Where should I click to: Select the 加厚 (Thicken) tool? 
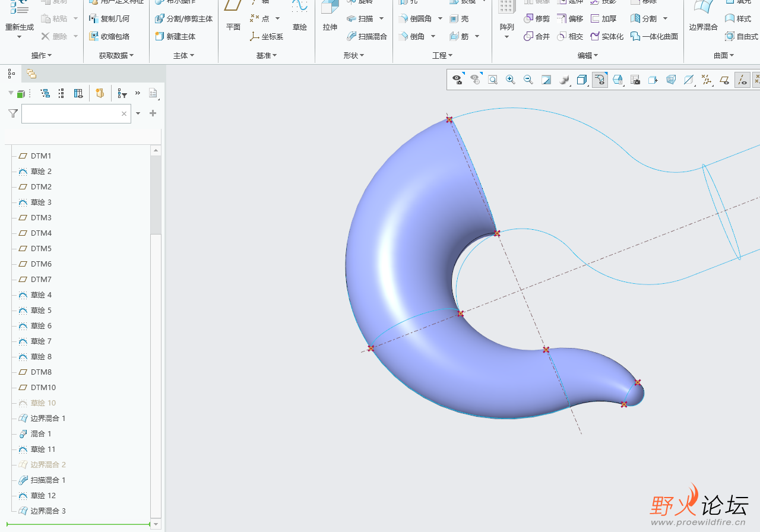click(x=603, y=18)
